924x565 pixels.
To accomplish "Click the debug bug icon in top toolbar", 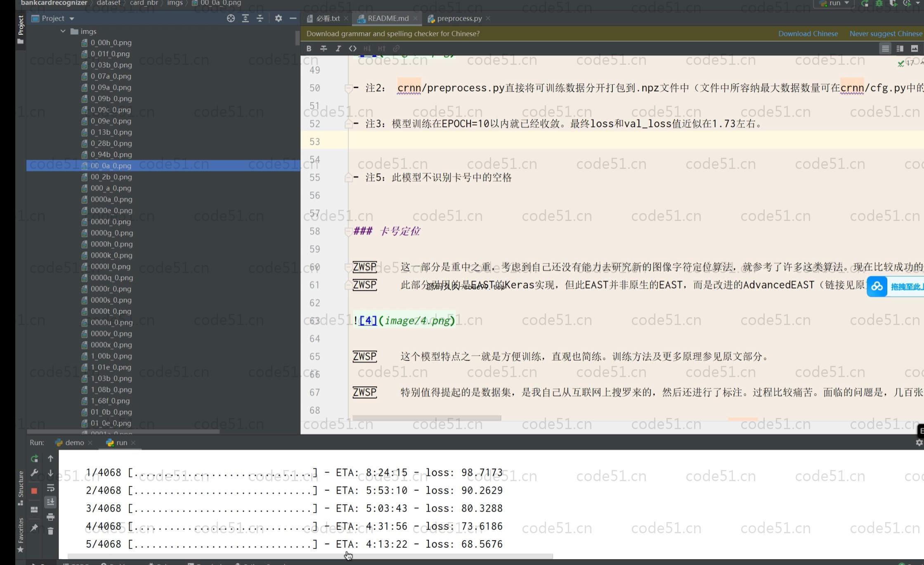I will (879, 3).
